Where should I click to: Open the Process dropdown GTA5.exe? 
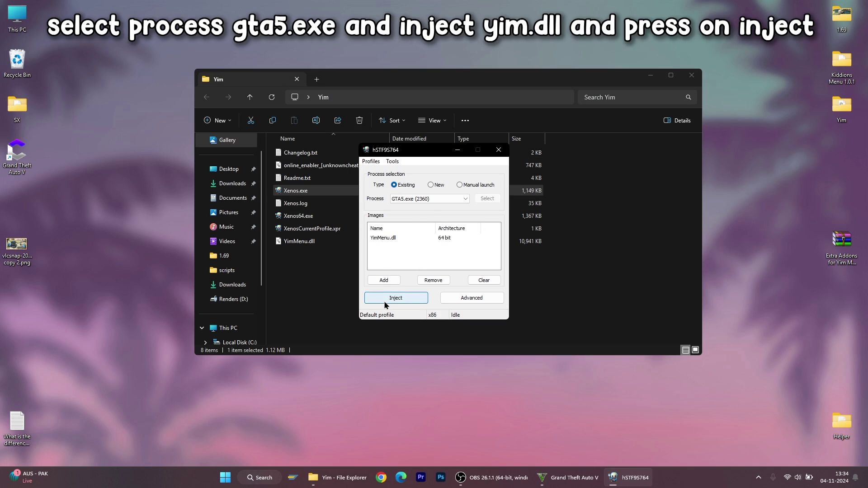point(430,199)
